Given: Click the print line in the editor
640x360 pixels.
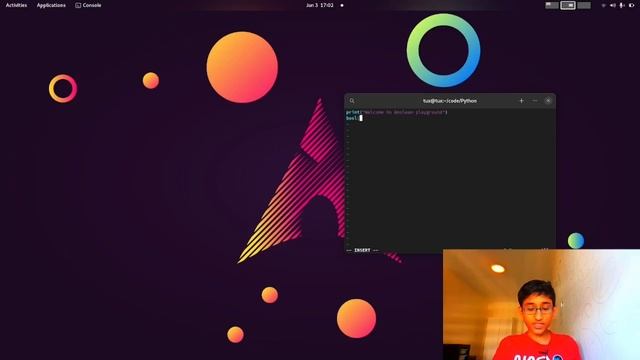Looking at the screenshot, I should 397,112.
